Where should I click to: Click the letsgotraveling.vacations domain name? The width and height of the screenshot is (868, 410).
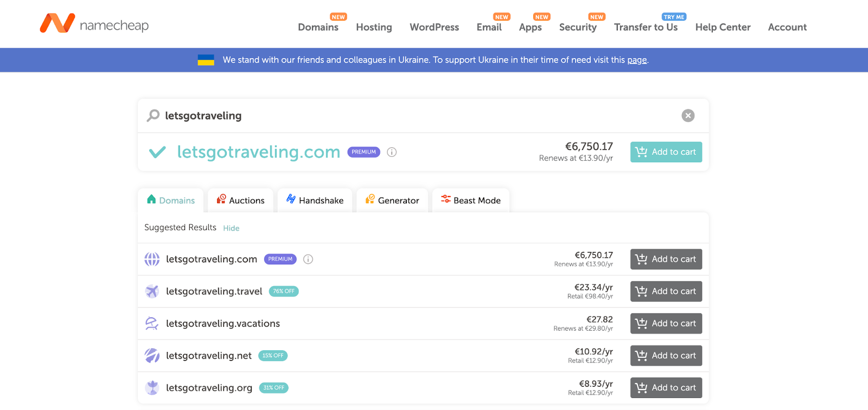(x=223, y=324)
